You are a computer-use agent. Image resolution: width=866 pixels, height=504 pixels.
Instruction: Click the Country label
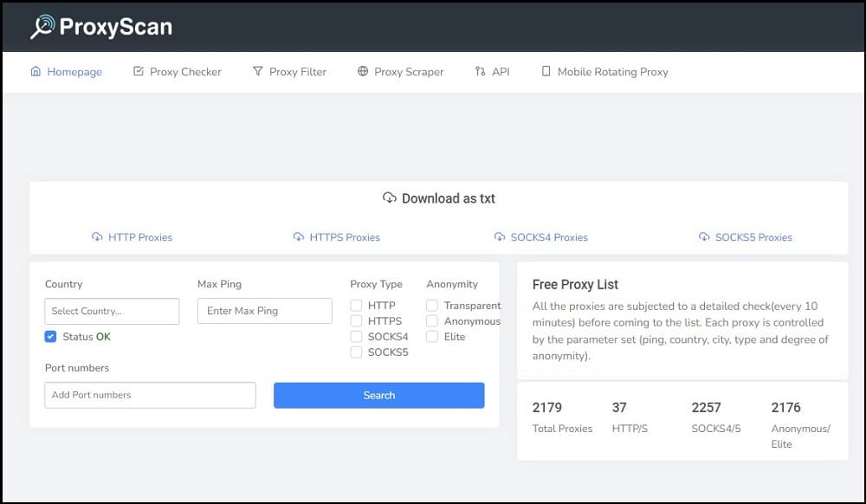pyautogui.click(x=63, y=284)
